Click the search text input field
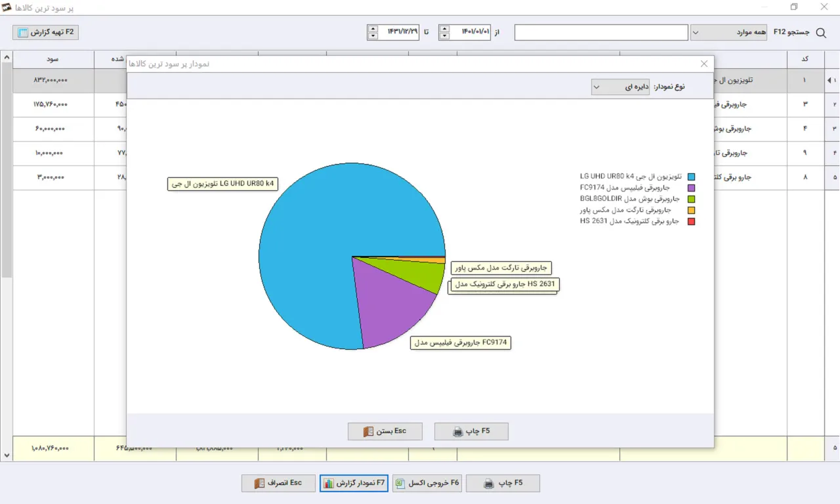Screen dimensions: 840x504 tap(601, 32)
